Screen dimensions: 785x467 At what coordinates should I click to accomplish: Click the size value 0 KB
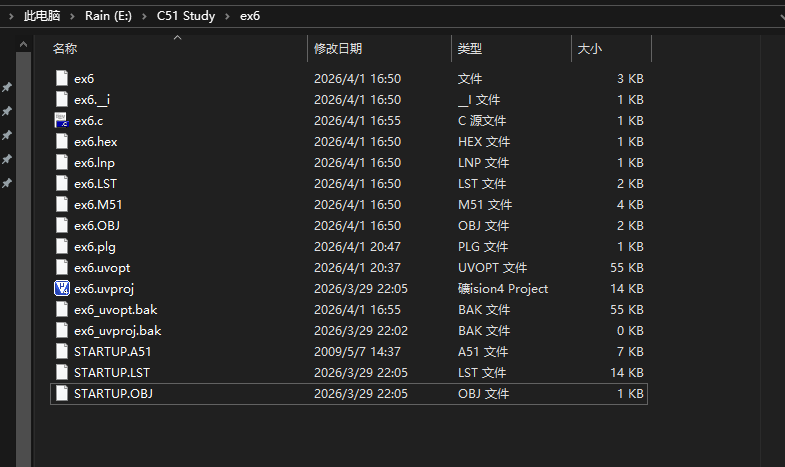(630, 331)
